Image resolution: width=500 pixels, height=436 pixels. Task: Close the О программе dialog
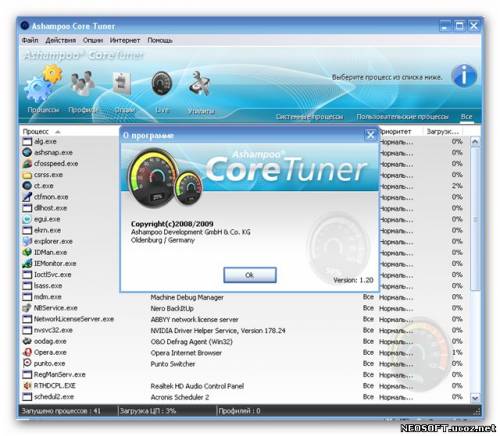(x=370, y=135)
